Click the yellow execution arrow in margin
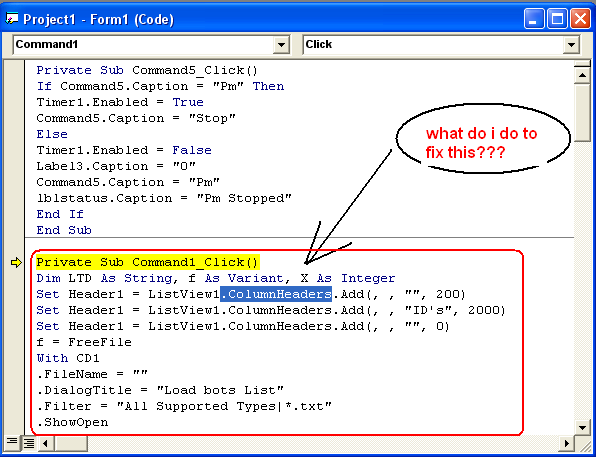596x457 pixels. (16, 263)
